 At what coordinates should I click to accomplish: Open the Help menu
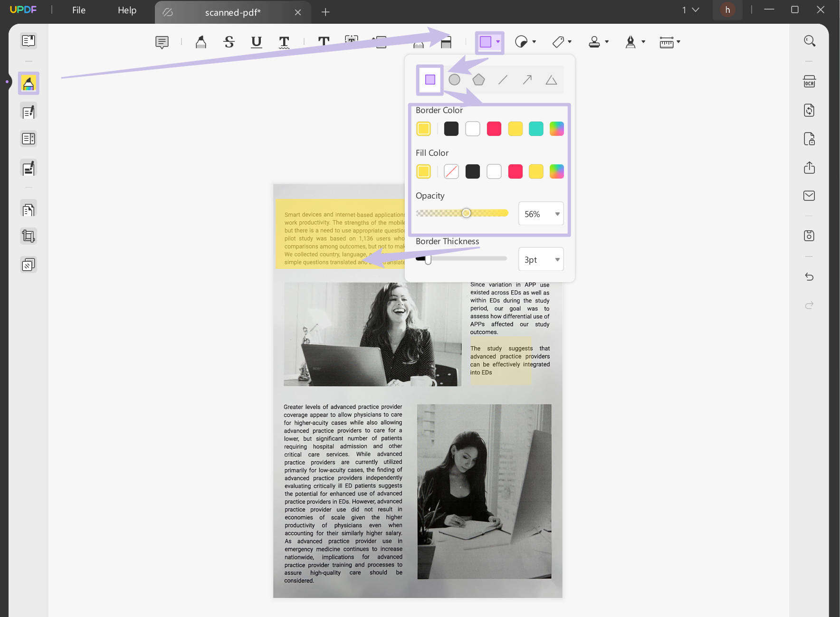coord(127,10)
